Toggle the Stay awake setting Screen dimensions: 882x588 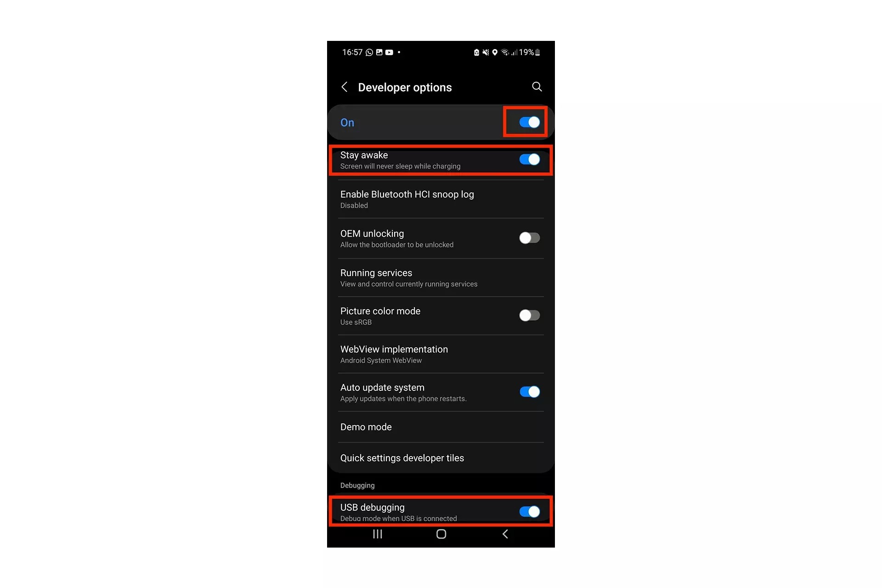[529, 159]
